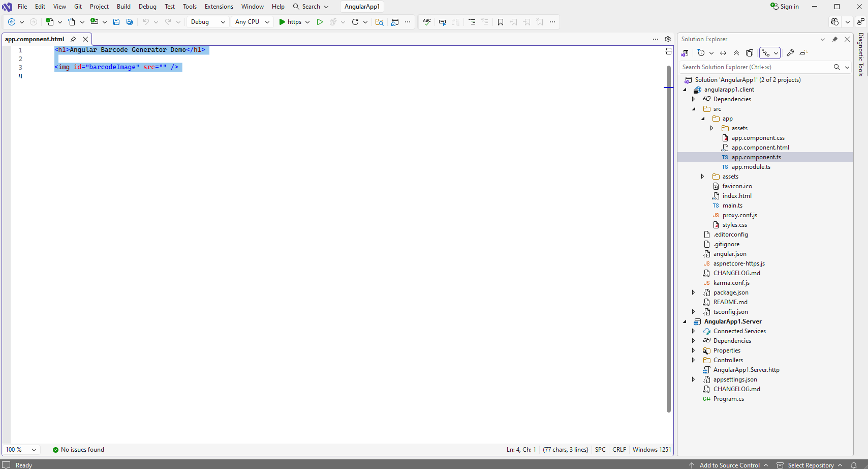Click Start Without Debugging play outline icon

point(320,22)
